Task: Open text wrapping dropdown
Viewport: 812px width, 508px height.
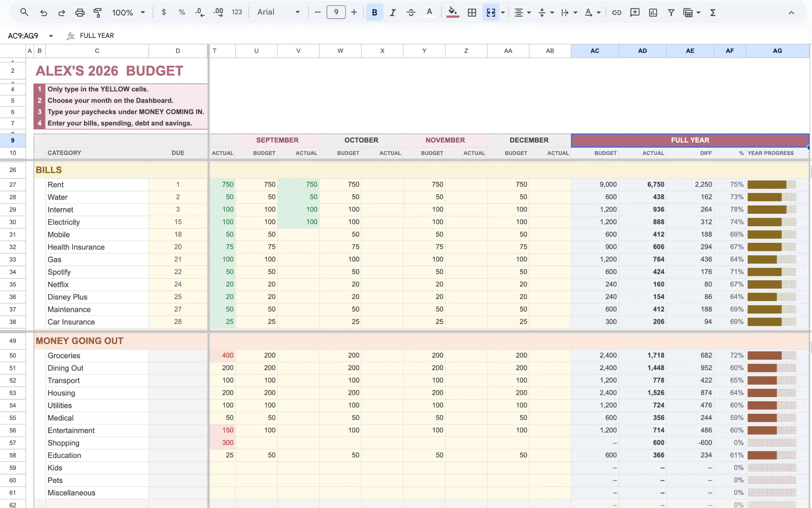Action: pos(569,13)
